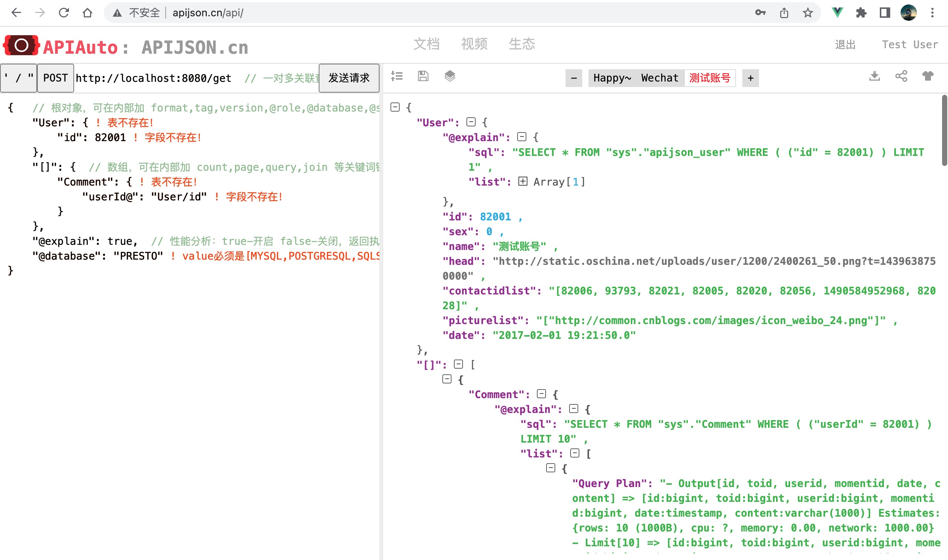The height and width of the screenshot is (560, 948).
Task: Collapse the User object in the response
Action: pos(470,122)
